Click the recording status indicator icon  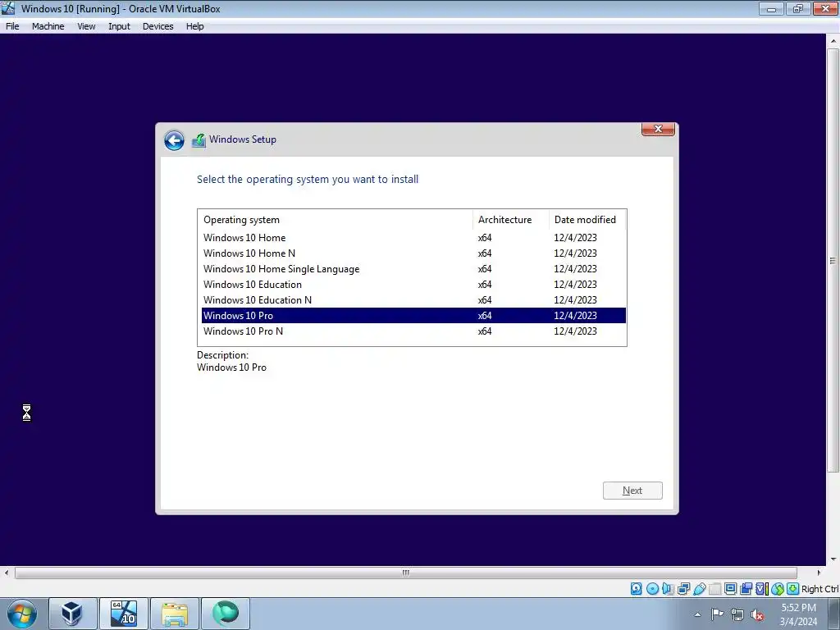click(x=746, y=589)
